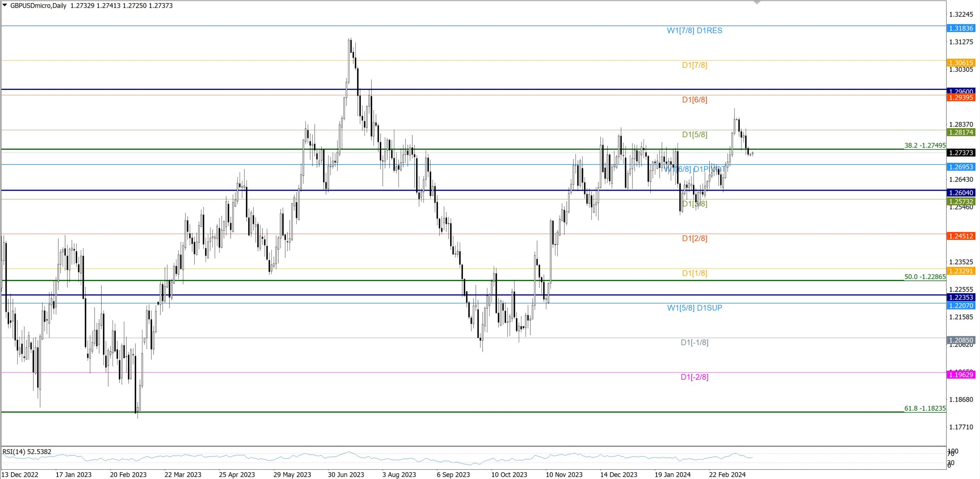Click the black current price 1.27373 tag
Image resolution: width=980 pixels, height=479 pixels.
coord(961,153)
